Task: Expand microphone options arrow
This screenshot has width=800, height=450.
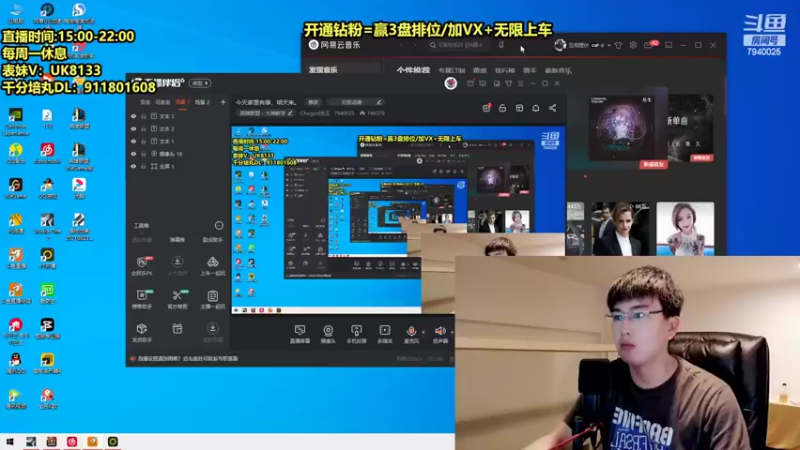Action: coord(423,332)
